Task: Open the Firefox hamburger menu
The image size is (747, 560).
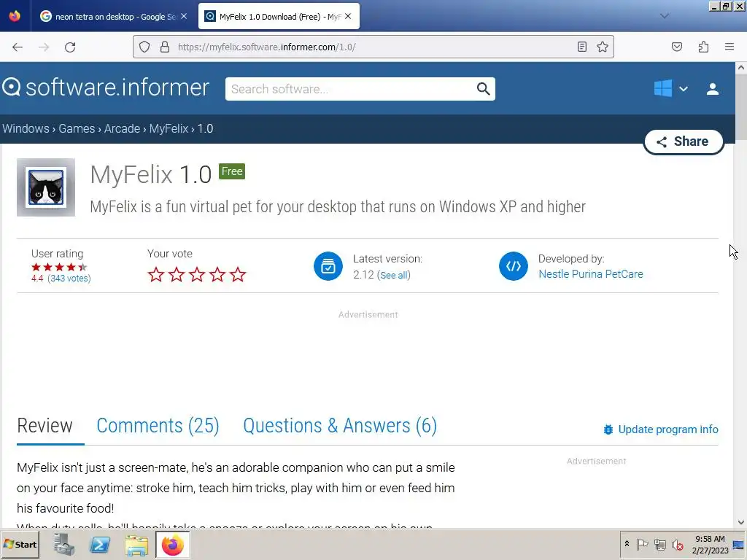Action: tap(729, 47)
